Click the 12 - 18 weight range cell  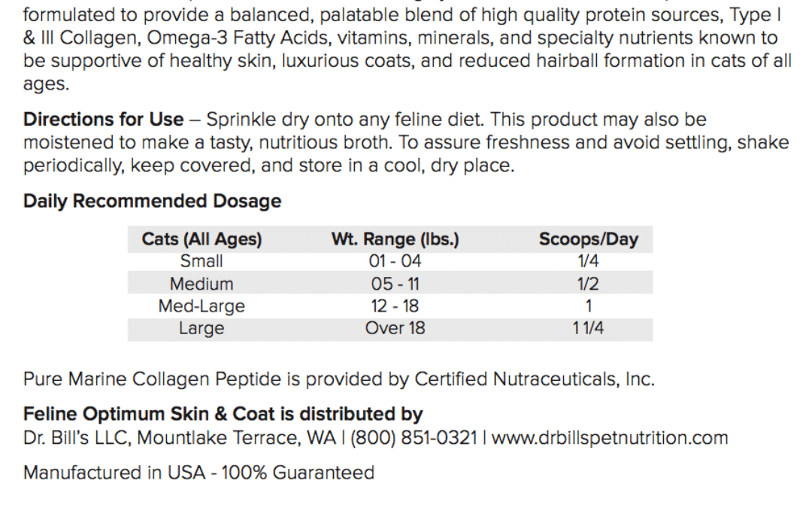pyautogui.click(x=395, y=306)
